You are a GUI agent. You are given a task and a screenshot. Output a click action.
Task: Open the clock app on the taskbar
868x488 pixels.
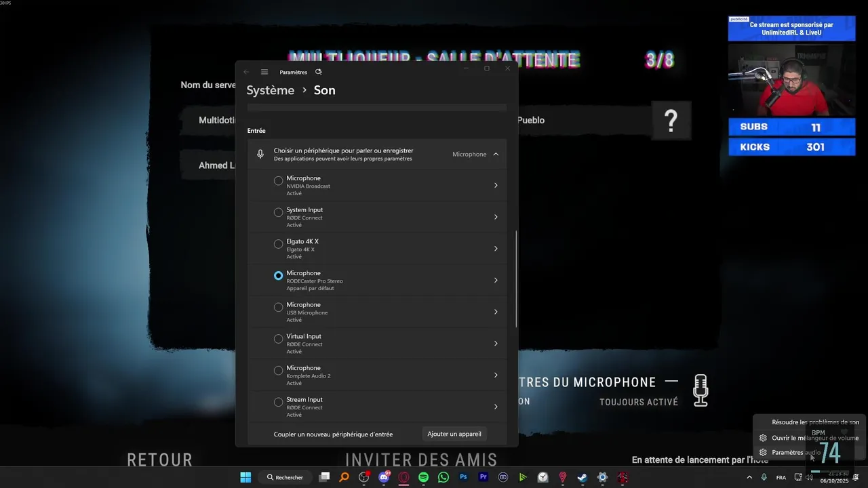[543, 477]
